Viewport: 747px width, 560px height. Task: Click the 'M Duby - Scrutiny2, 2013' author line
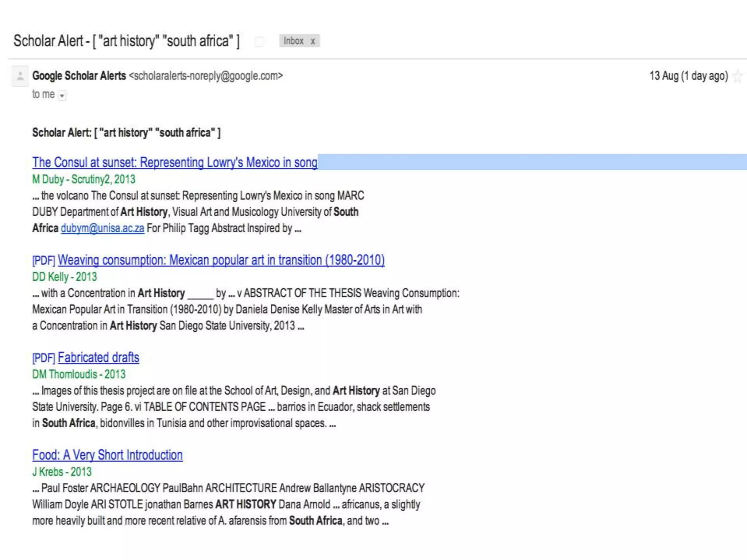84,179
